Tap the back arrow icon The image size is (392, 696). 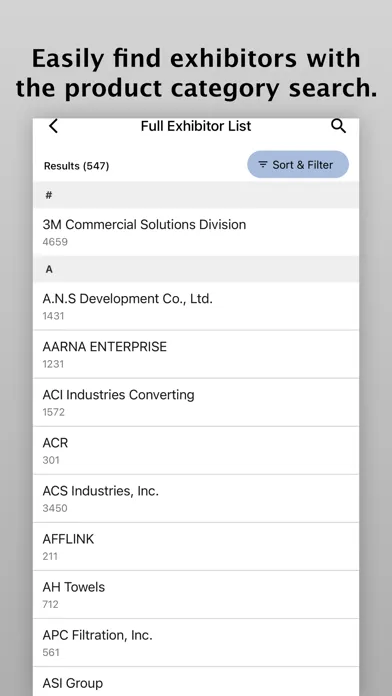(x=53, y=127)
